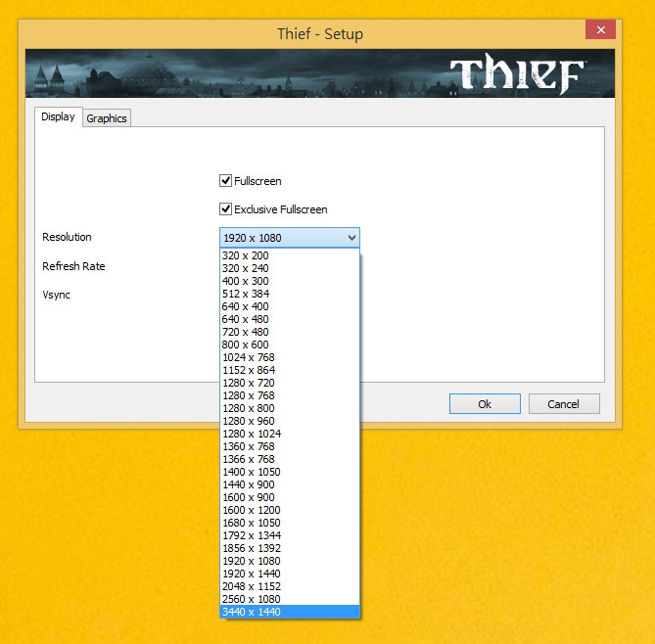Viewport: 655px width, 644px height.
Task: Choose 1440 x 900 resolution
Action: tap(290, 484)
